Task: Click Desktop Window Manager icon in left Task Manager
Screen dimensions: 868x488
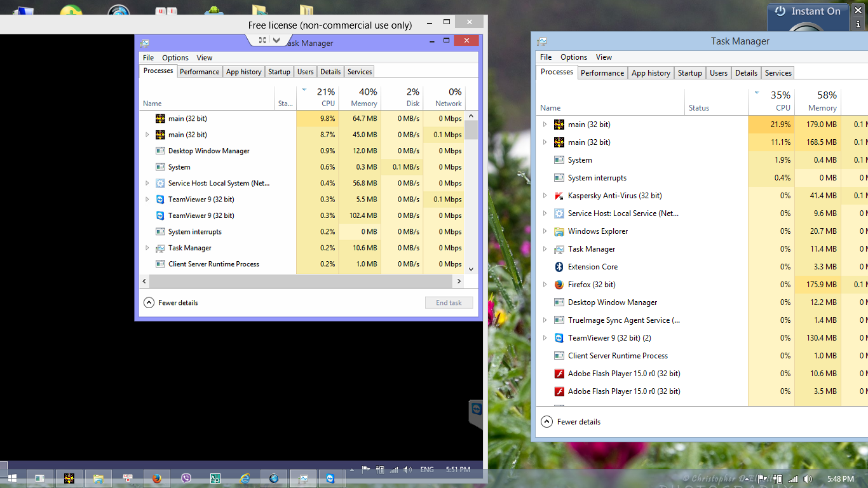Action: tap(160, 151)
